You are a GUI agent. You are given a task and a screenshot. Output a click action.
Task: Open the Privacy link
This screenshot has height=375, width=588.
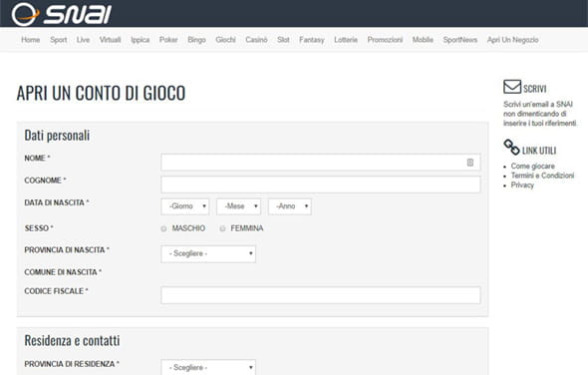tap(522, 186)
